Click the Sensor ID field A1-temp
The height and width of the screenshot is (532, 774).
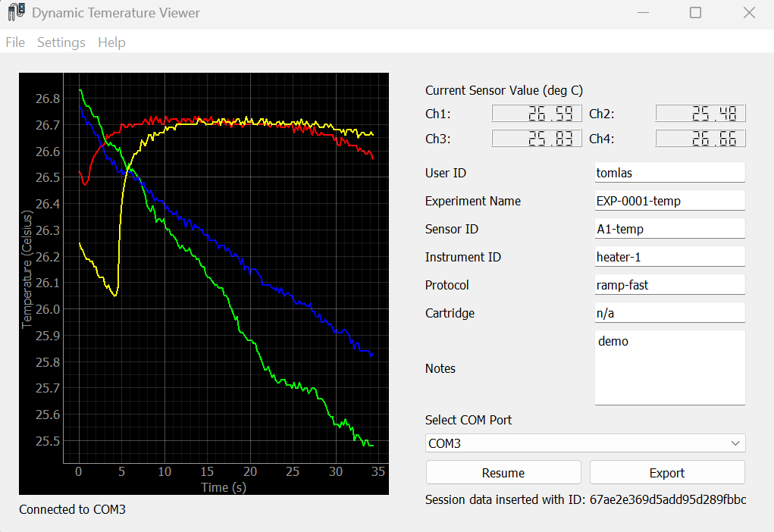(669, 228)
